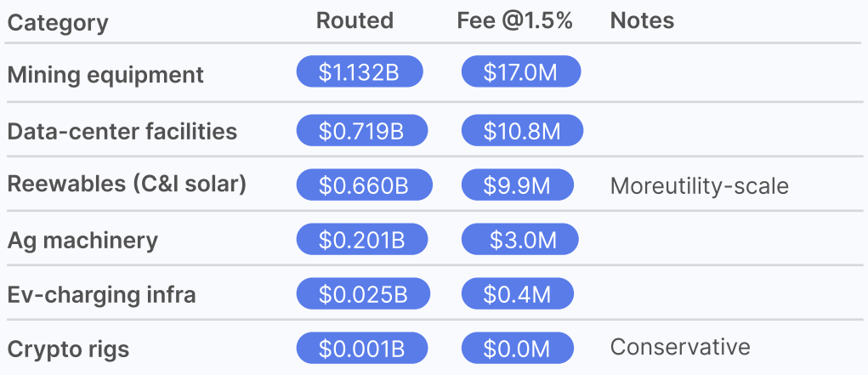
Task: Click the $1.132B routed pill
Action: tap(359, 72)
